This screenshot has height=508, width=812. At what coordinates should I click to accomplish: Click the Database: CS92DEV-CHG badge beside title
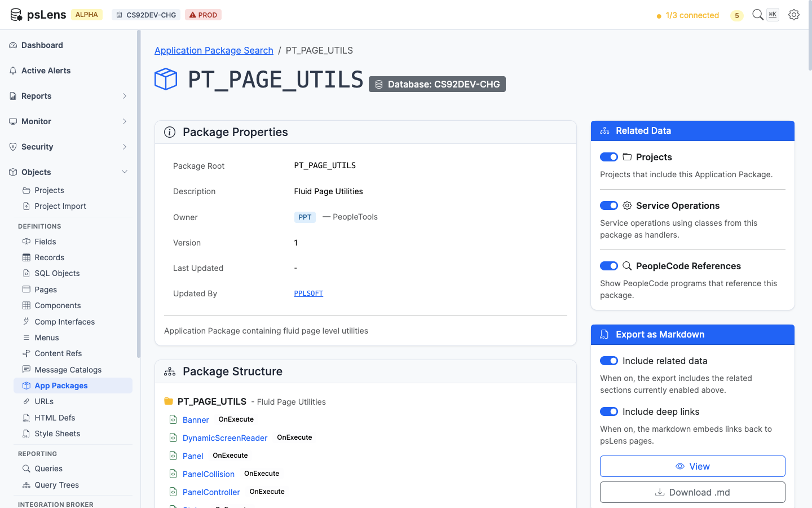click(437, 84)
